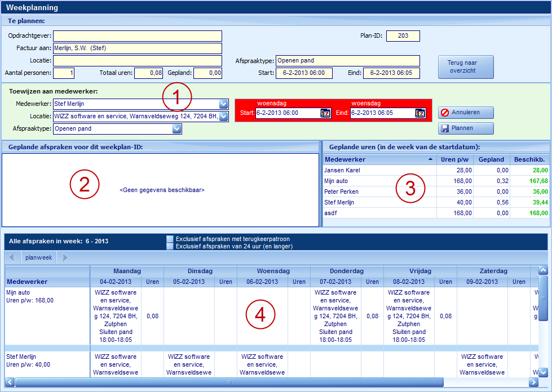Screen dimensions: 552x392
Task: Click the planweek button
Action: 39,257
